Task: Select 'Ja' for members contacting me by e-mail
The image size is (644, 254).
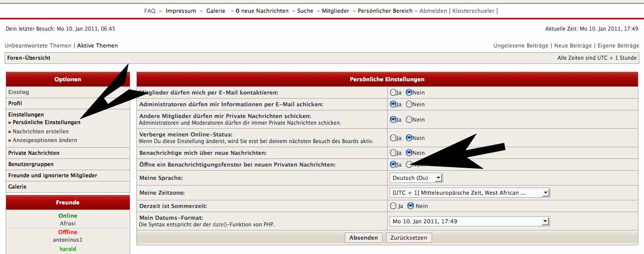Action: click(393, 93)
